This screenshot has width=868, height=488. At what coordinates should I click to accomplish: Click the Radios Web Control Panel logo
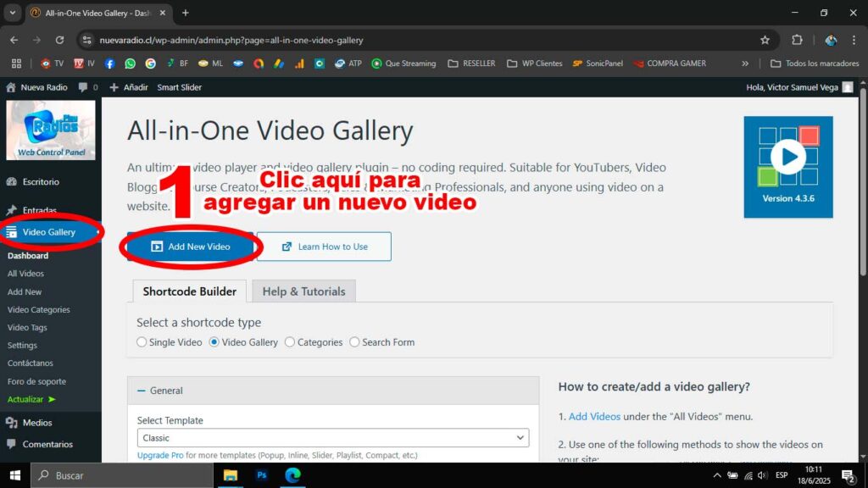51,130
